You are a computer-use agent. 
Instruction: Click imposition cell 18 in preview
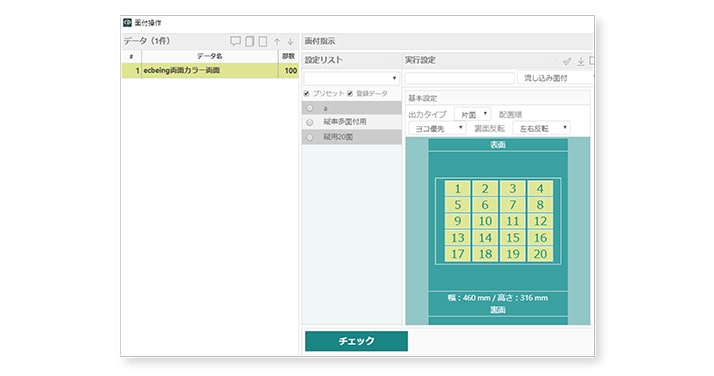coord(485,254)
